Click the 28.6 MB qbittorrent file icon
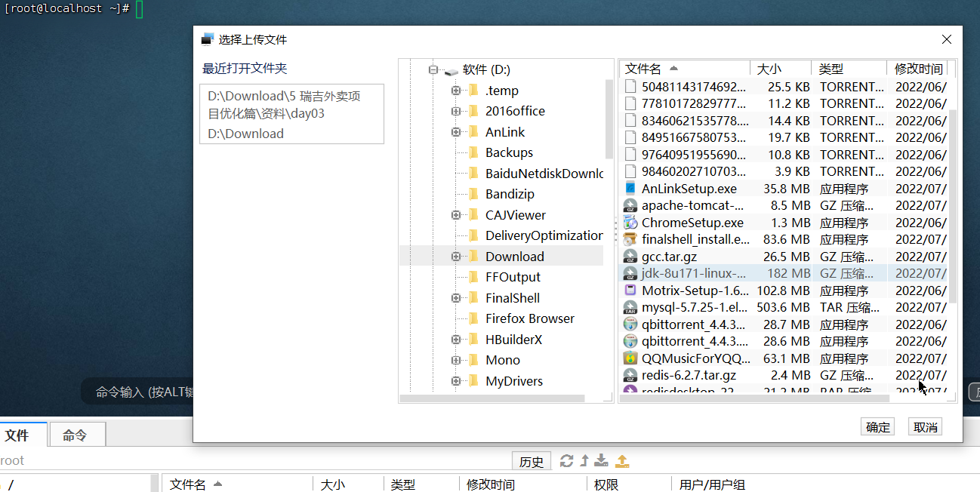 (x=630, y=341)
